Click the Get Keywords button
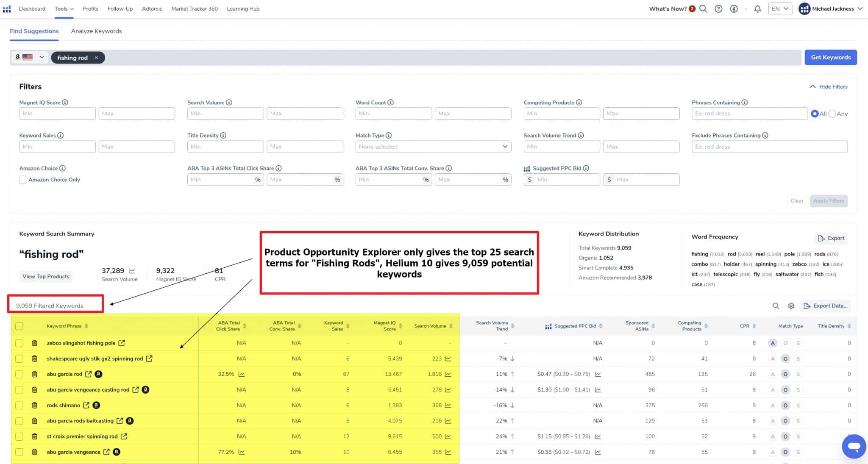The image size is (868, 464). coord(831,57)
